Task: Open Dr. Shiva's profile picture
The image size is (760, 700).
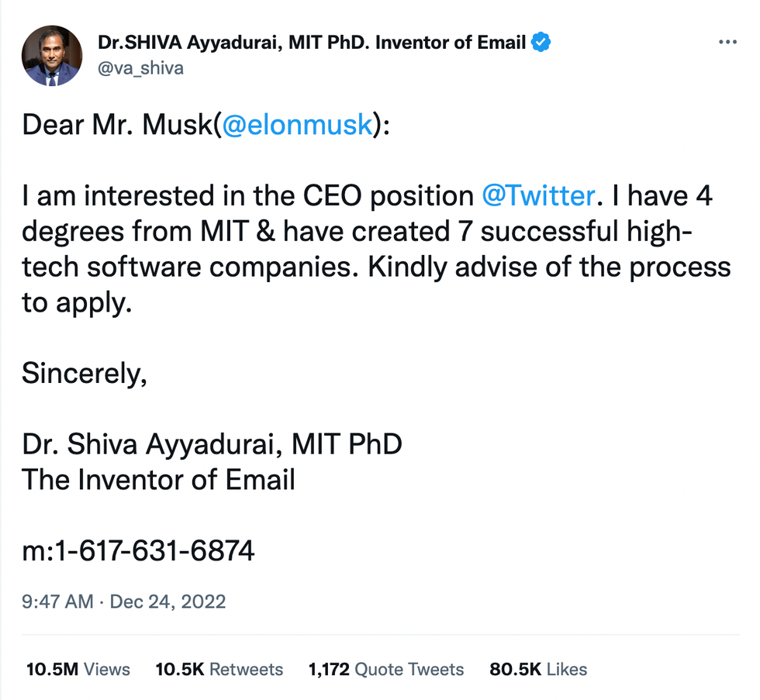Action: pyautogui.click(x=53, y=55)
